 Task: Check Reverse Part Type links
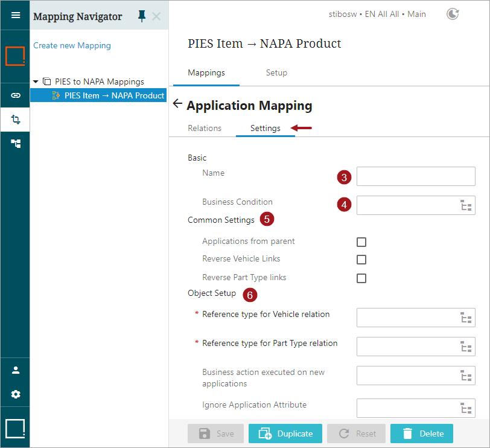click(x=361, y=278)
